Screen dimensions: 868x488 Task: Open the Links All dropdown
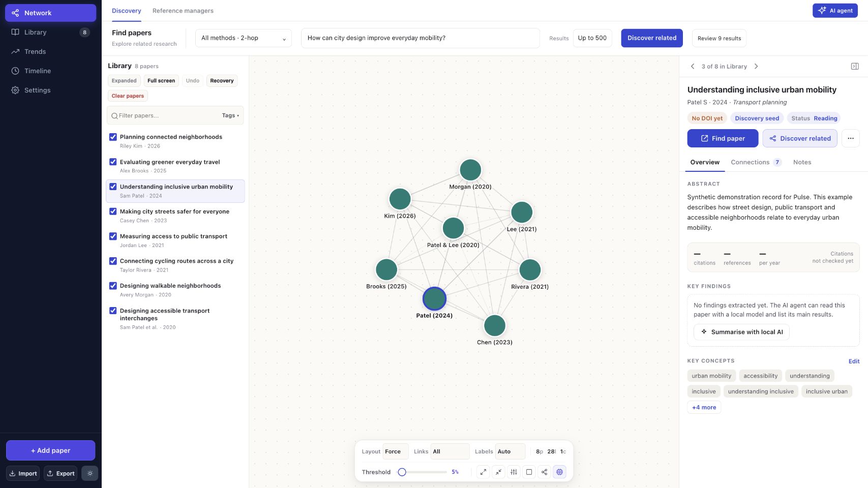[x=450, y=451]
